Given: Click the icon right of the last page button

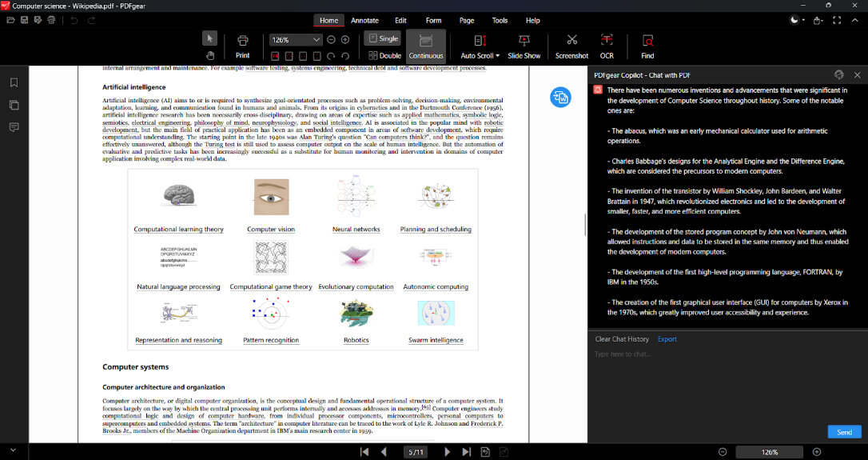Looking at the screenshot, I should tap(485, 452).
